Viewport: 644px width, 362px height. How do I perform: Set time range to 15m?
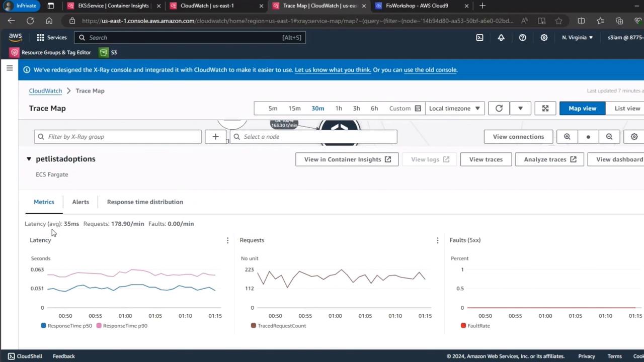point(294,109)
